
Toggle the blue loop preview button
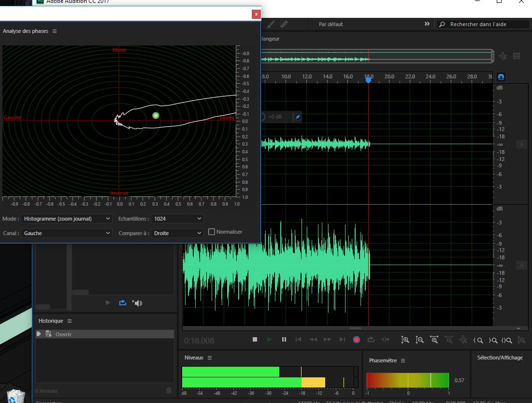(x=123, y=303)
